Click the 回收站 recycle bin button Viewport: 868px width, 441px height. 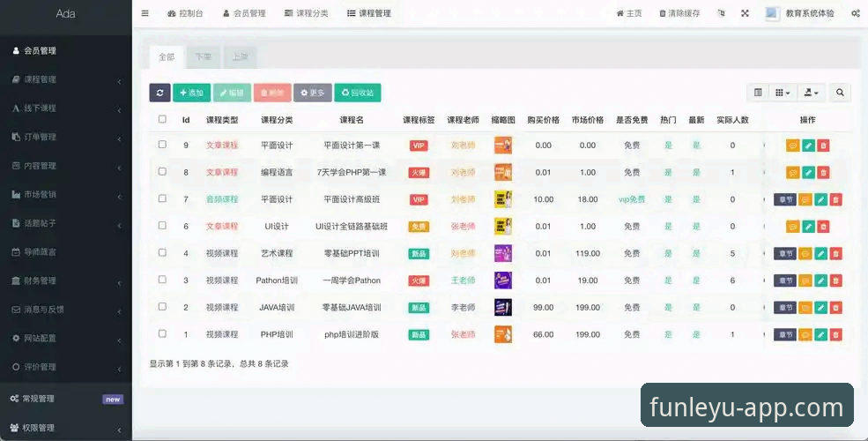pos(358,93)
